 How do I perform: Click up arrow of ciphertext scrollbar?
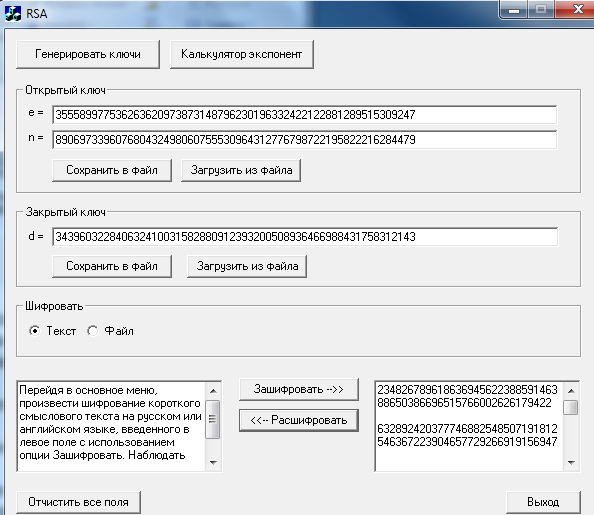click(x=571, y=390)
